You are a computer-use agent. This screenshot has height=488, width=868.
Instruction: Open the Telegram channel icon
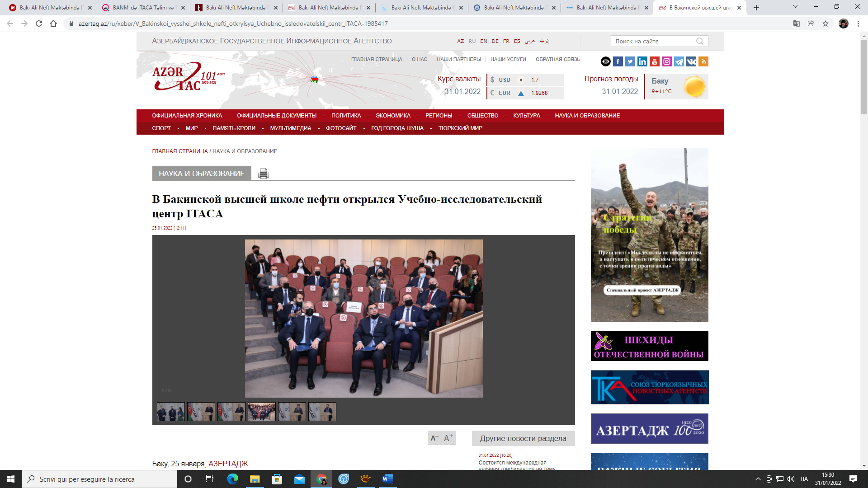coord(679,61)
